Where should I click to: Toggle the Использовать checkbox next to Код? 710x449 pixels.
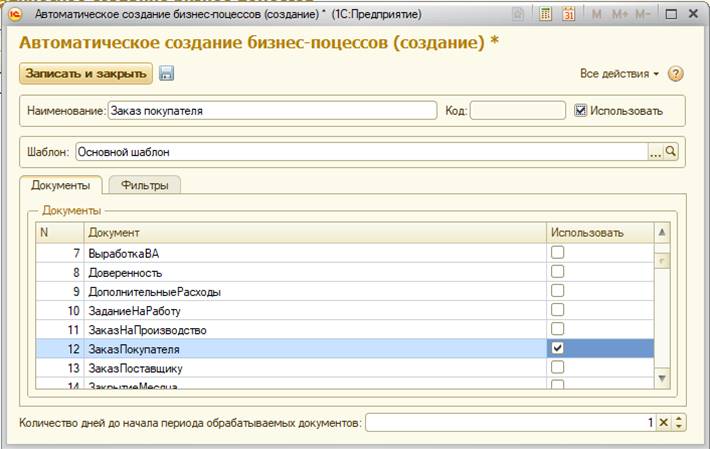point(580,110)
